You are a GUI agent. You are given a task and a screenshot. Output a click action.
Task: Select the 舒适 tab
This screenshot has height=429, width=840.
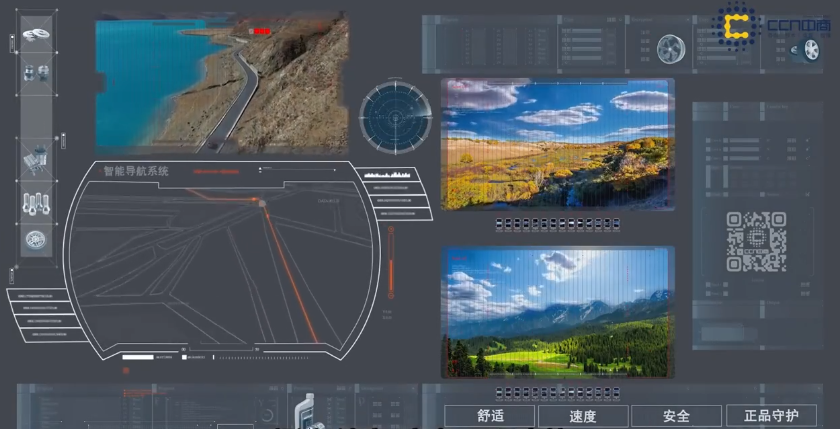pyautogui.click(x=490, y=416)
